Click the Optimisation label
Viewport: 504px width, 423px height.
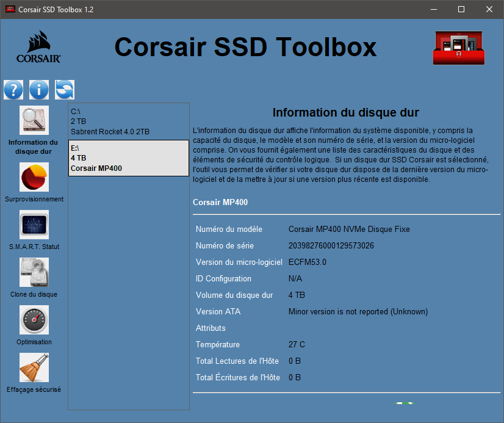(34, 342)
